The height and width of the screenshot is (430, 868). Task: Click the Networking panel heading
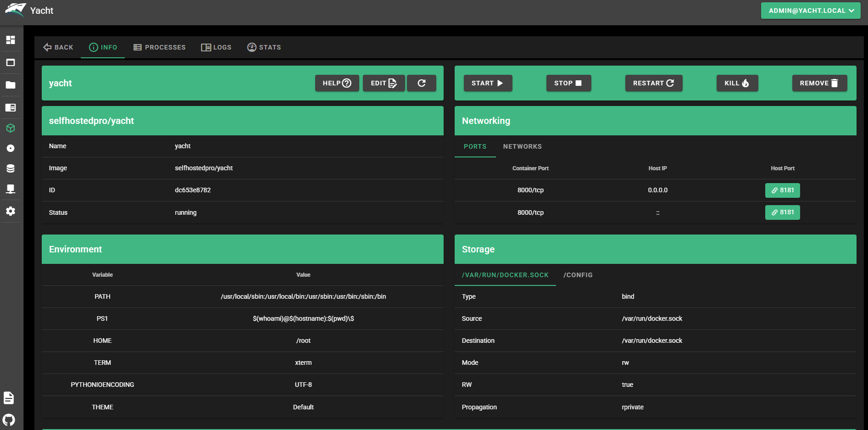click(486, 121)
